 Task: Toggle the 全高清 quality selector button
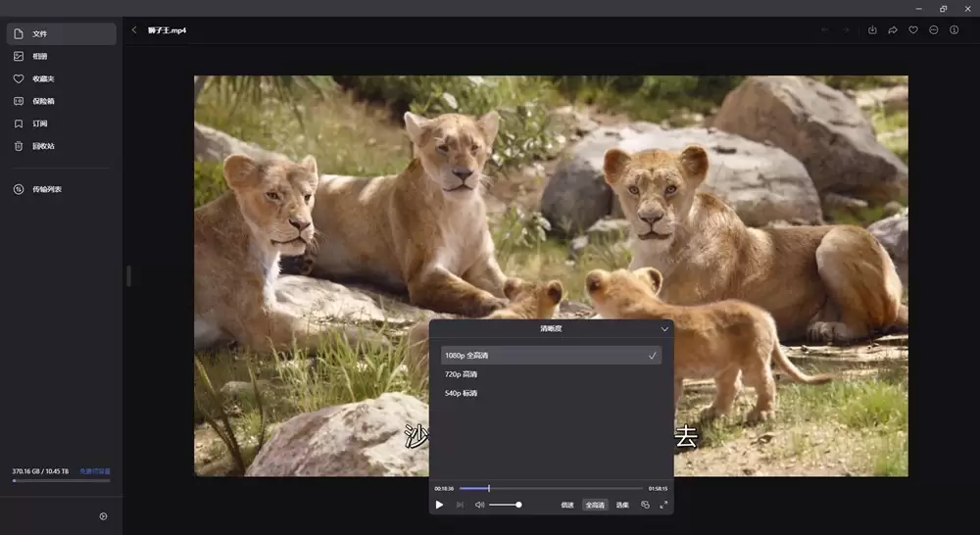595,505
